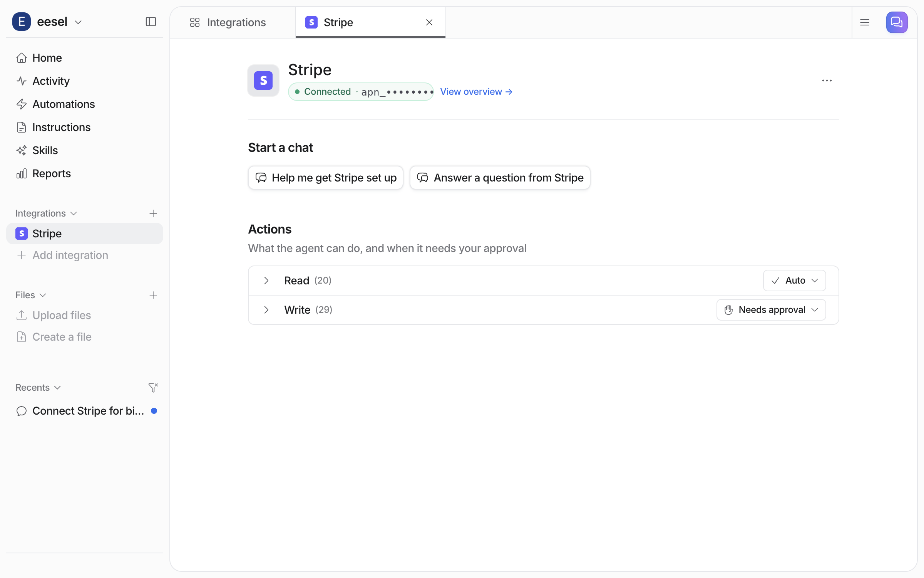Viewport: 924px width, 578px height.
Task: Open the hamburger menu in the top bar
Action: [x=865, y=22]
